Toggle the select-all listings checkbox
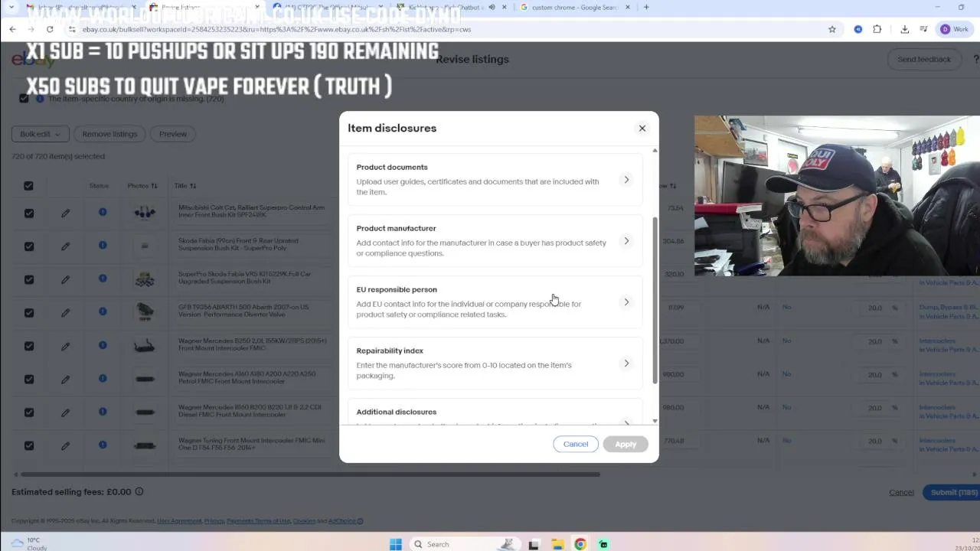 pos(28,186)
